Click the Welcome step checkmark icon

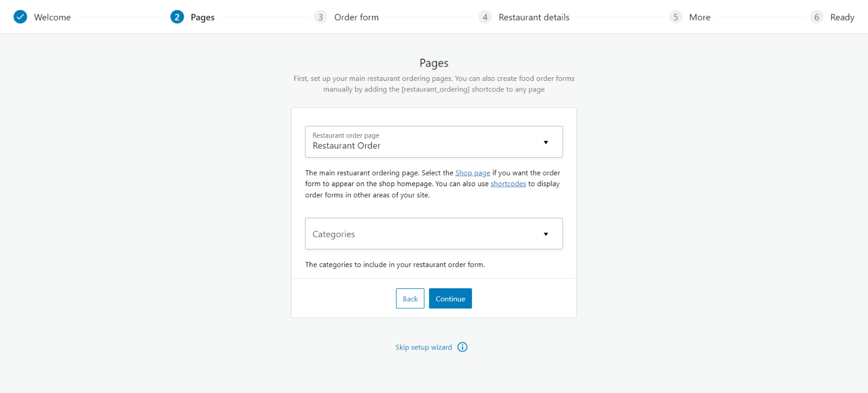[x=20, y=17]
